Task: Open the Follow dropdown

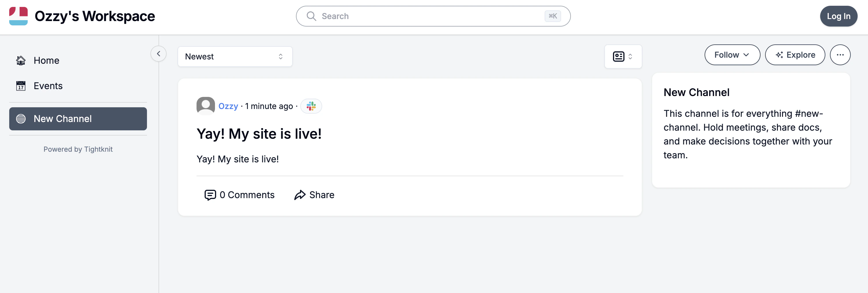Action: pyautogui.click(x=732, y=55)
